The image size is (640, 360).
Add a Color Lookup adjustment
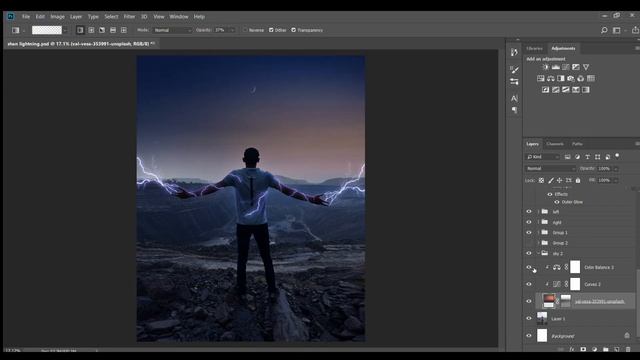(591, 78)
